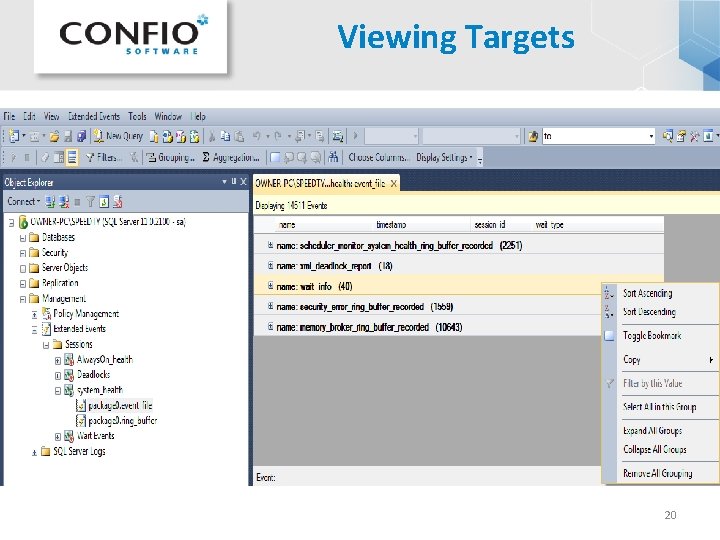Click the Database Engine Query icon after New Query

click(x=154, y=136)
